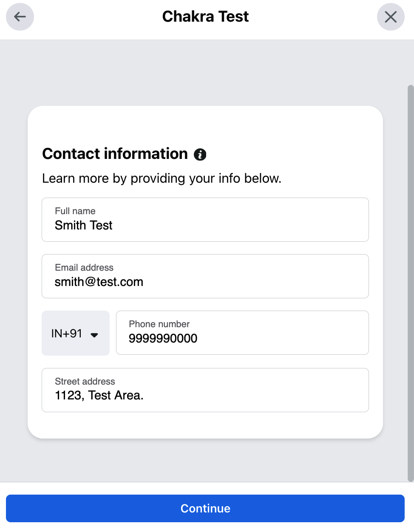Click the smith@test.com email value
414x532 pixels.
99,282
